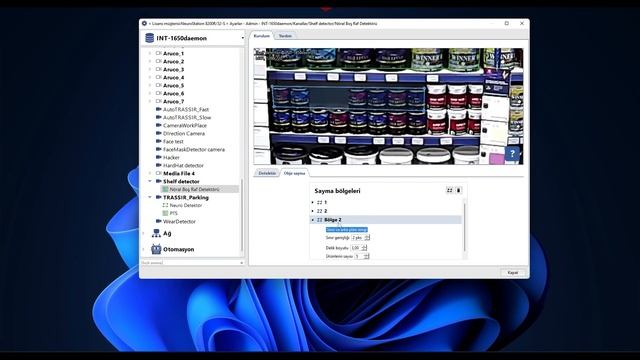The height and width of the screenshot is (360, 640).
Task: Select Direction Camera channel
Action: pyautogui.click(x=184, y=133)
